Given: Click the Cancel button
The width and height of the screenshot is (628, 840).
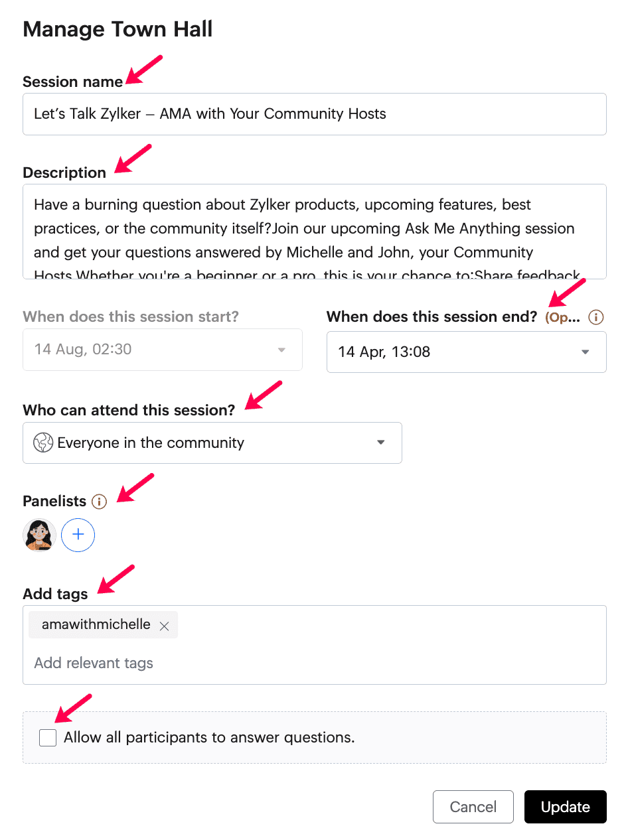Looking at the screenshot, I should [x=473, y=807].
